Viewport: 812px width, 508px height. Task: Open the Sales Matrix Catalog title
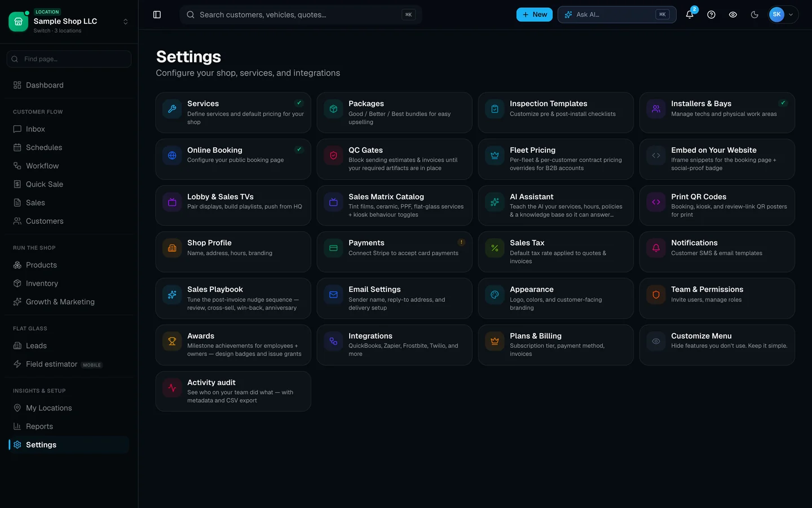[x=386, y=196]
